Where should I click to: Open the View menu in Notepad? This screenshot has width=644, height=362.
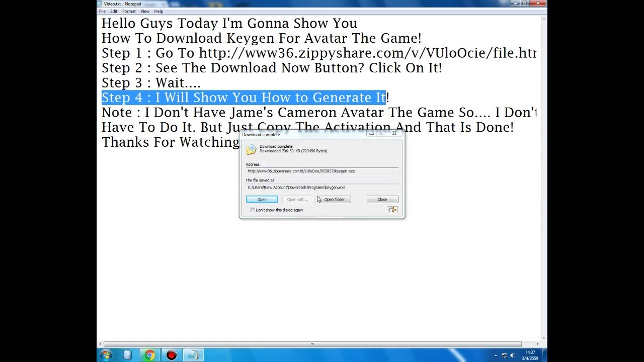(x=145, y=11)
